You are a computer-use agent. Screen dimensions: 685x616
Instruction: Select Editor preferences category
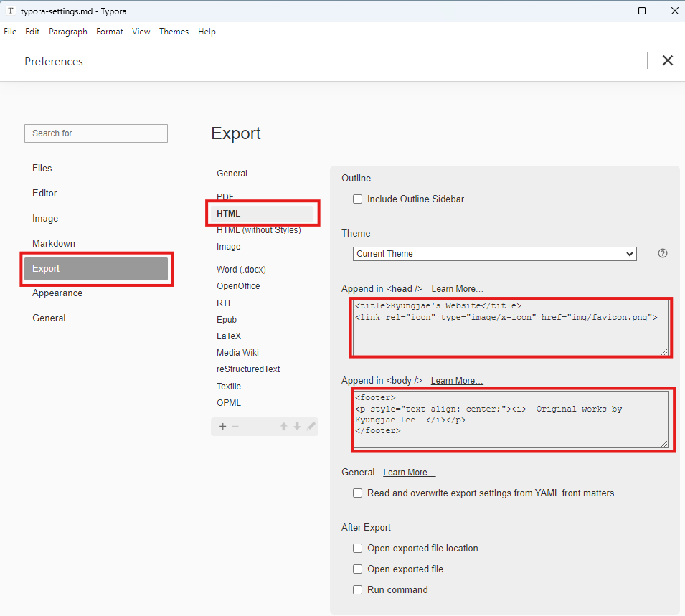pyautogui.click(x=44, y=193)
